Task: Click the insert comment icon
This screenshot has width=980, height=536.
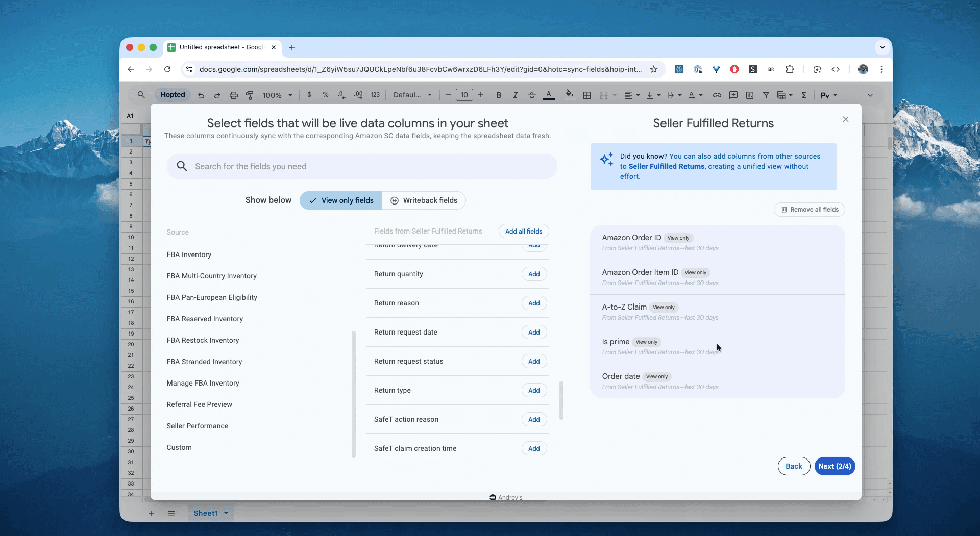Action: (x=733, y=95)
